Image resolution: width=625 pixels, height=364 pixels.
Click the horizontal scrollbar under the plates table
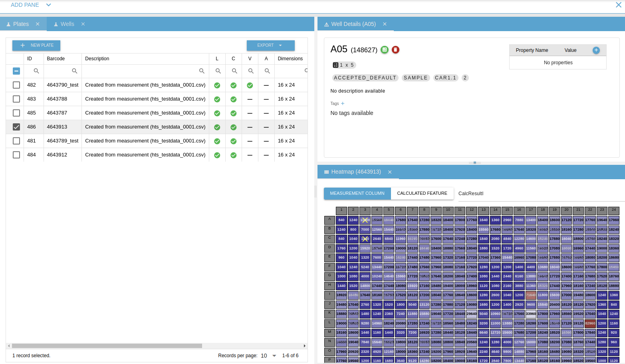point(107,346)
